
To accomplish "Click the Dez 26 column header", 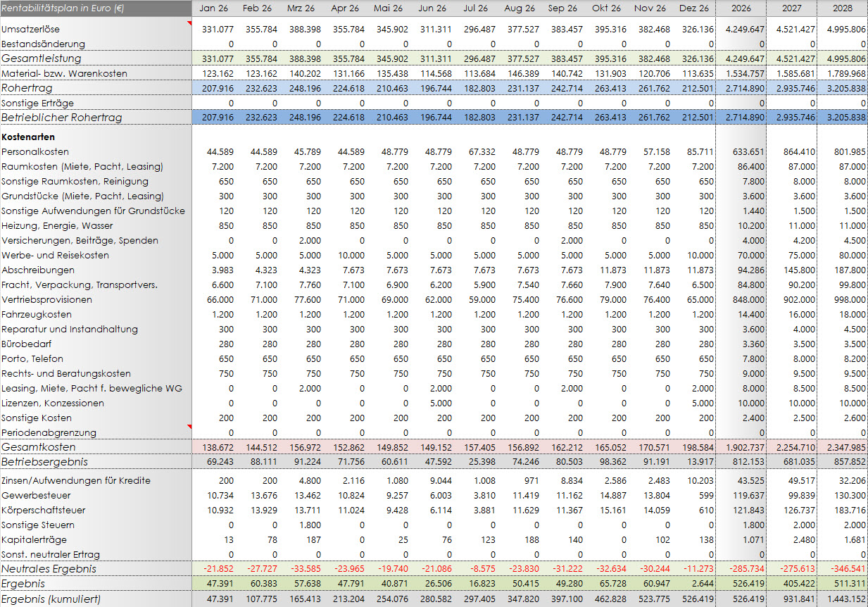I will (x=694, y=8).
